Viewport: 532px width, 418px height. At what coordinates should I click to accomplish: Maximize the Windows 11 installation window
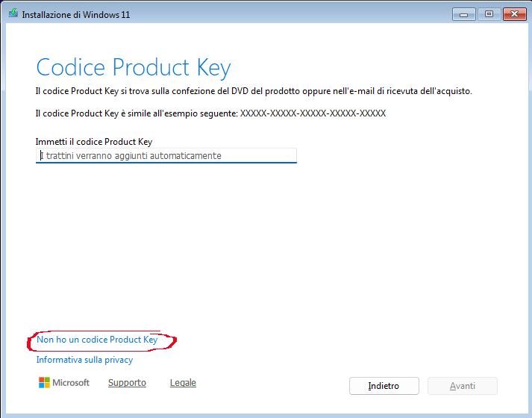(x=489, y=13)
